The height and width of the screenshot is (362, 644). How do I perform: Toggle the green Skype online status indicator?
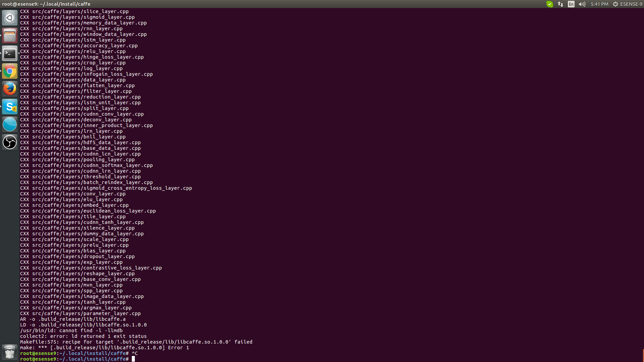pyautogui.click(x=549, y=4)
